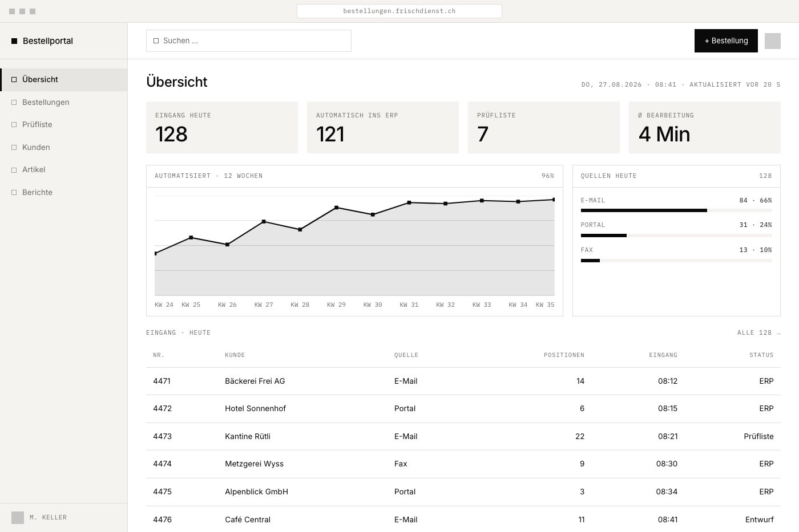Screen dimensions: 799x532
Task: Click the Kunden sidebar icon
Action: tap(14, 148)
